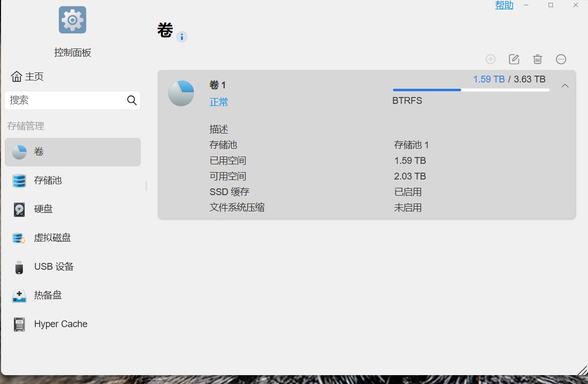Click the 3.63 TB total capacity text
Screen dimensions: 588x384
(x=530, y=79)
